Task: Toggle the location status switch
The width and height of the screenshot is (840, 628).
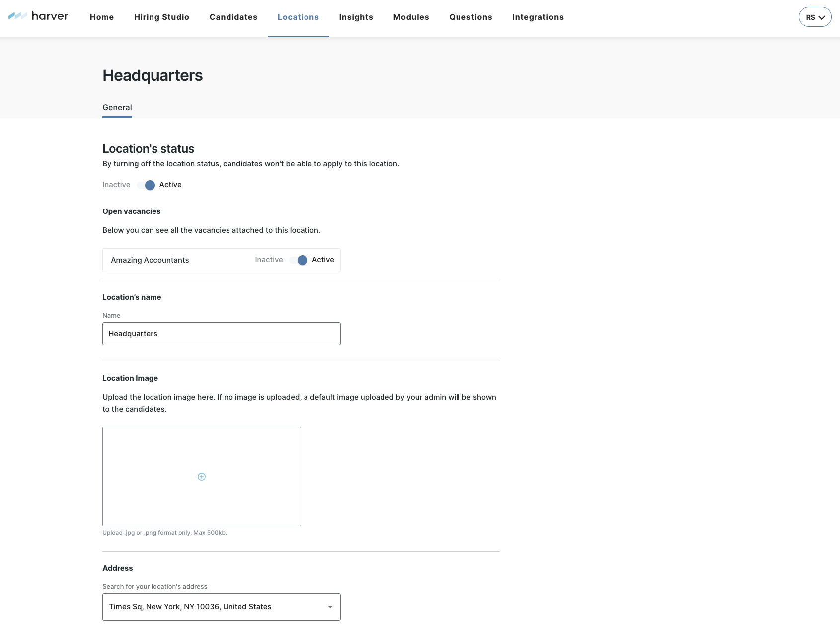Action: pos(146,185)
